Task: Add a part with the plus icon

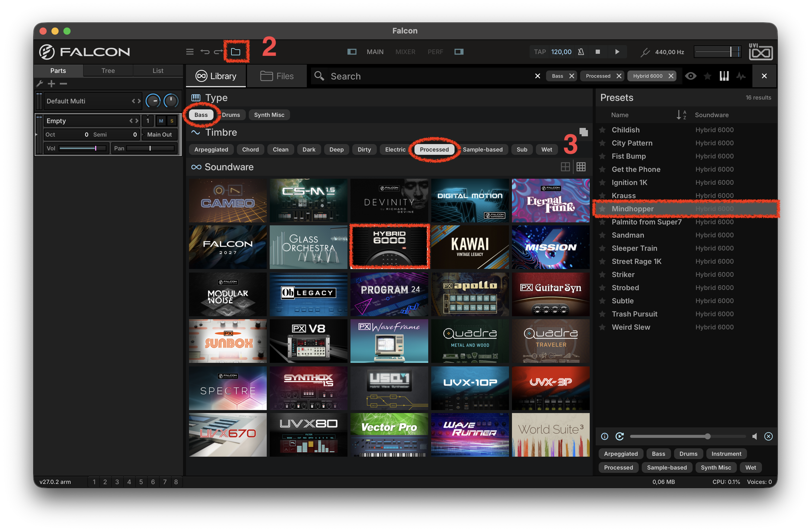Action: tap(51, 83)
